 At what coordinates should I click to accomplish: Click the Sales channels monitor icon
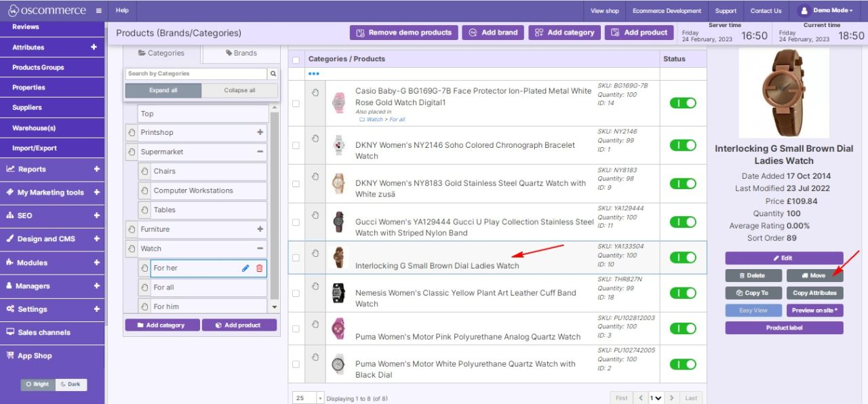11,332
